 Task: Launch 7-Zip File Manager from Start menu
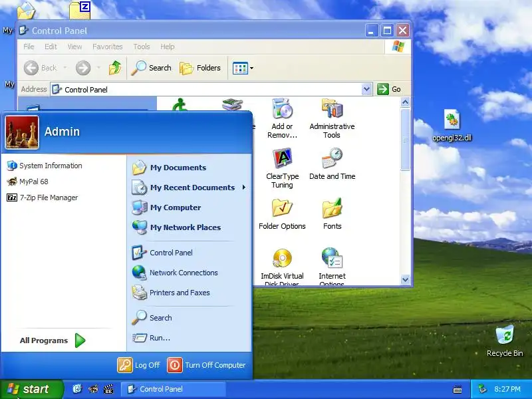(x=43, y=198)
